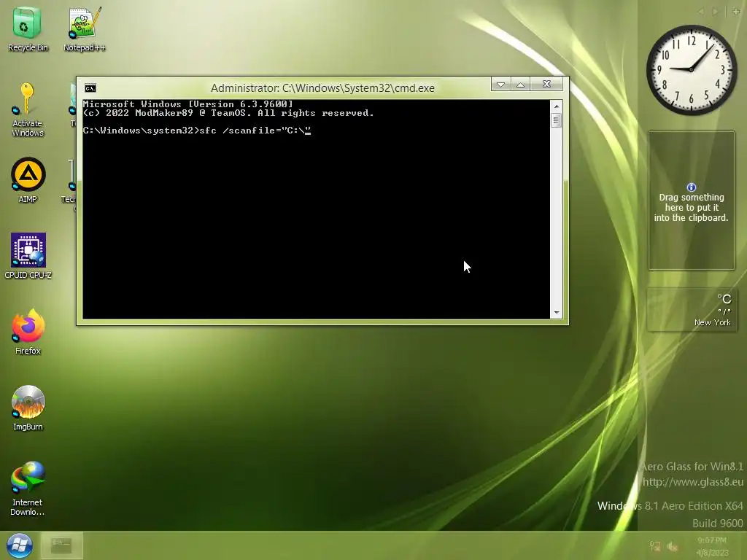
Task: Click the ModMaker89 copyright line in cmd
Action: coord(228,113)
